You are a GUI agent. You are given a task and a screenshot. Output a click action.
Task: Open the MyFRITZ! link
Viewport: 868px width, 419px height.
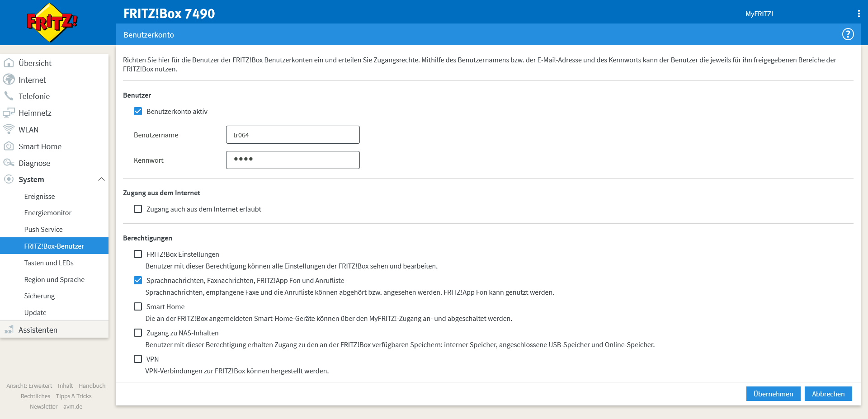point(759,14)
